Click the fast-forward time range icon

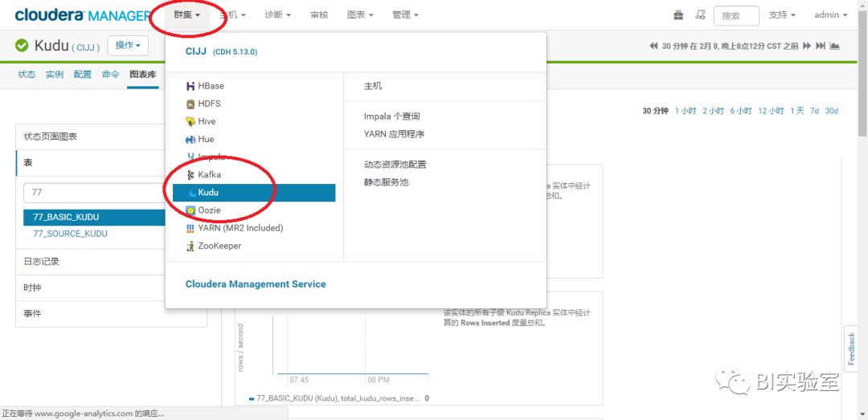pyautogui.click(x=807, y=46)
